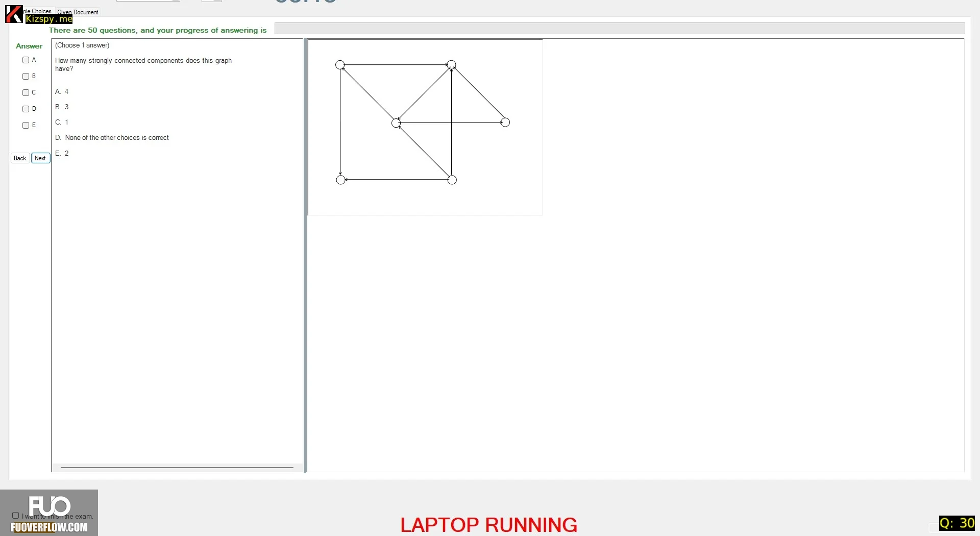Click the graph diagram image
The width and height of the screenshot is (980, 536).
(425, 127)
